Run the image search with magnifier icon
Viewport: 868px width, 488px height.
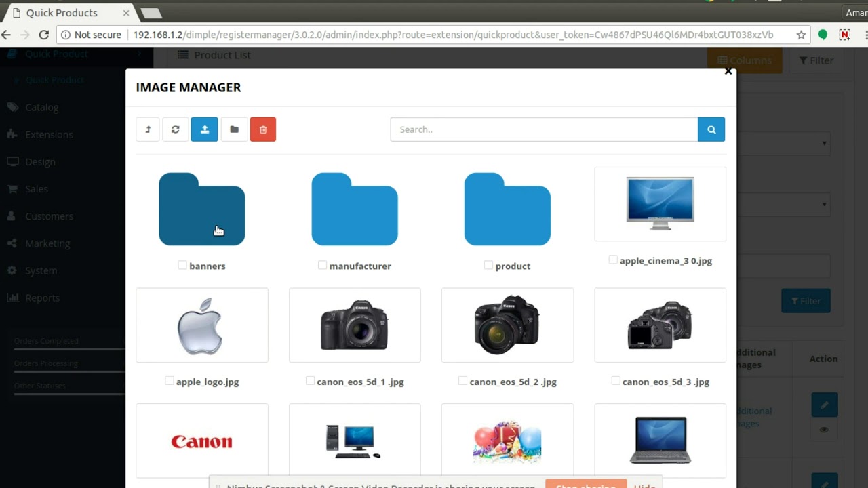(x=711, y=129)
